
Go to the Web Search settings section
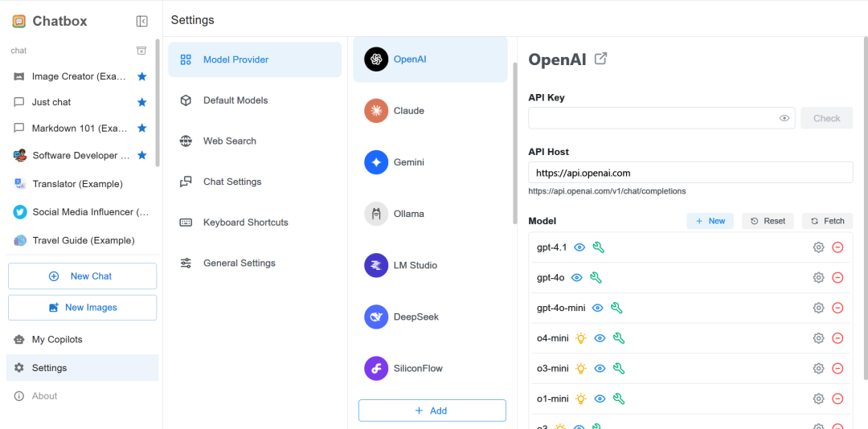(229, 141)
